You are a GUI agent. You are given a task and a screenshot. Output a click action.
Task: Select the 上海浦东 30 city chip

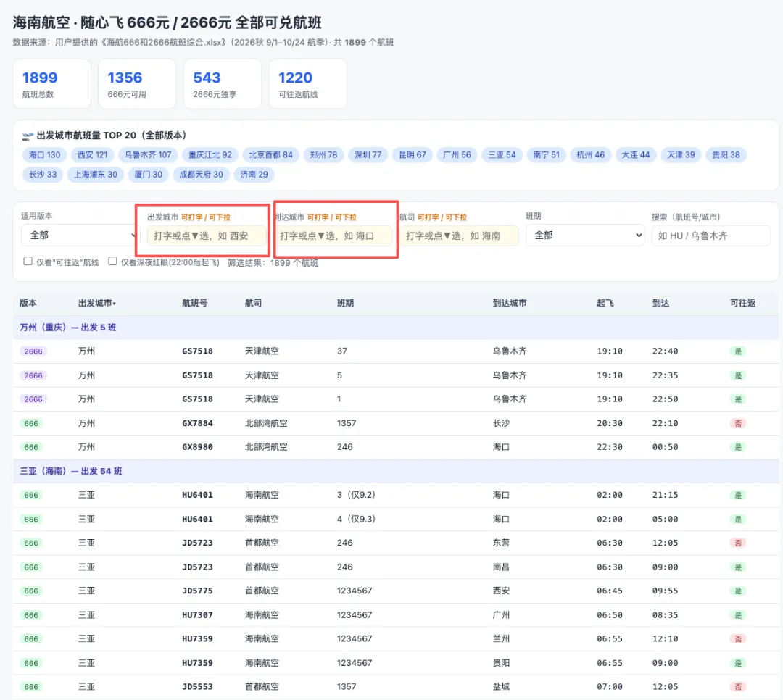click(96, 174)
